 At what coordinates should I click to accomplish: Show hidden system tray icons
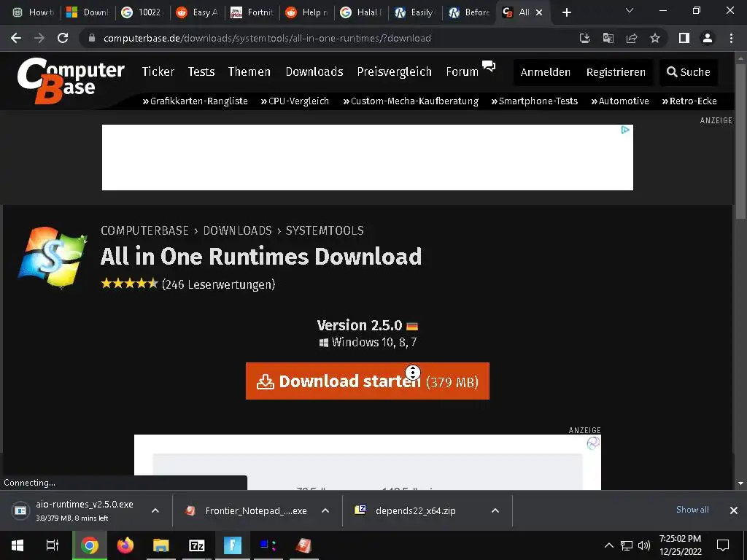(609, 545)
